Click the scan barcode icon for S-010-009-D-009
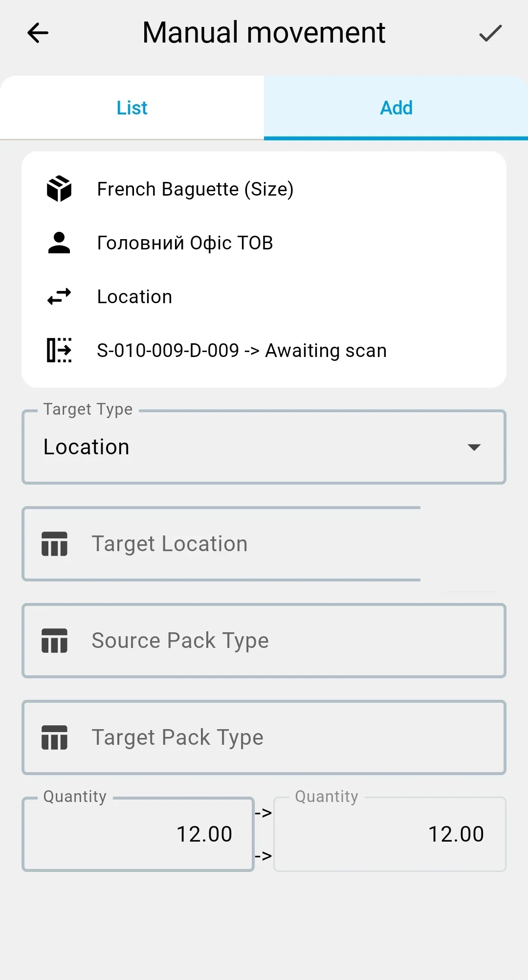 click(x=59, y=350)
